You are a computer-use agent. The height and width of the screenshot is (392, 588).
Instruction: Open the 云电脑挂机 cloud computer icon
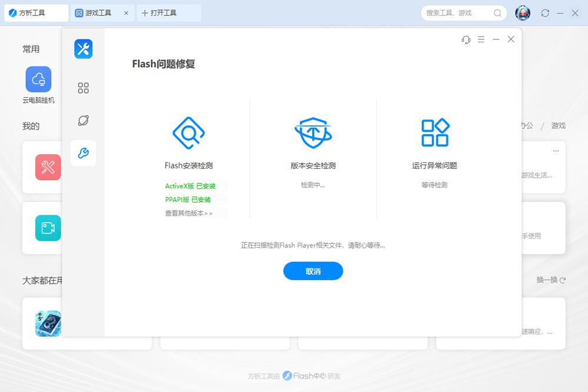click(x=38, y=79)
